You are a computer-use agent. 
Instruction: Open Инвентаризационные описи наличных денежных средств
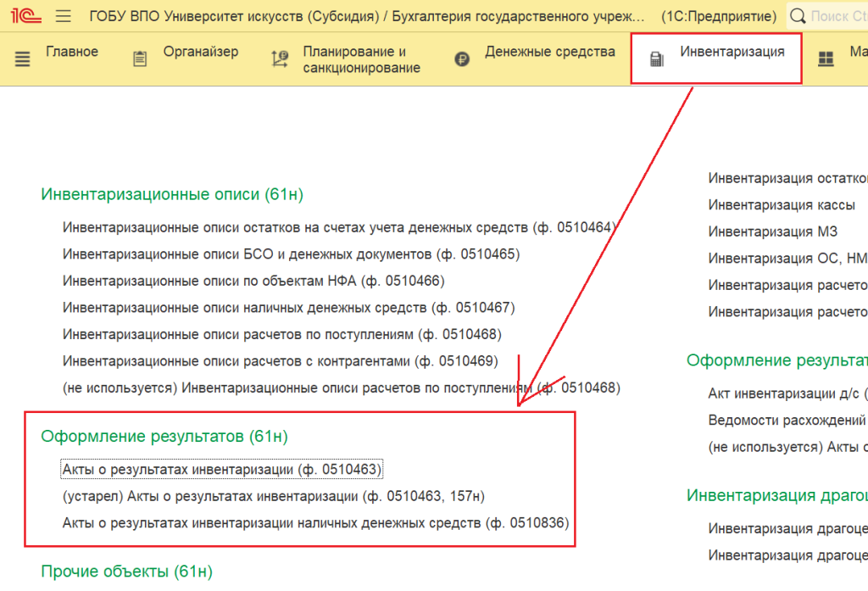pos(288,308)
